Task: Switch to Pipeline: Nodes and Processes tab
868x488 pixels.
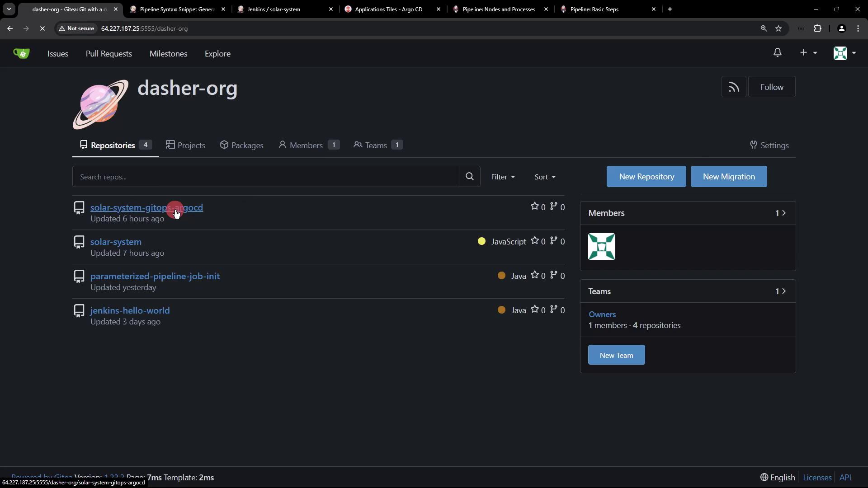Action: click(x=500, y=9)
